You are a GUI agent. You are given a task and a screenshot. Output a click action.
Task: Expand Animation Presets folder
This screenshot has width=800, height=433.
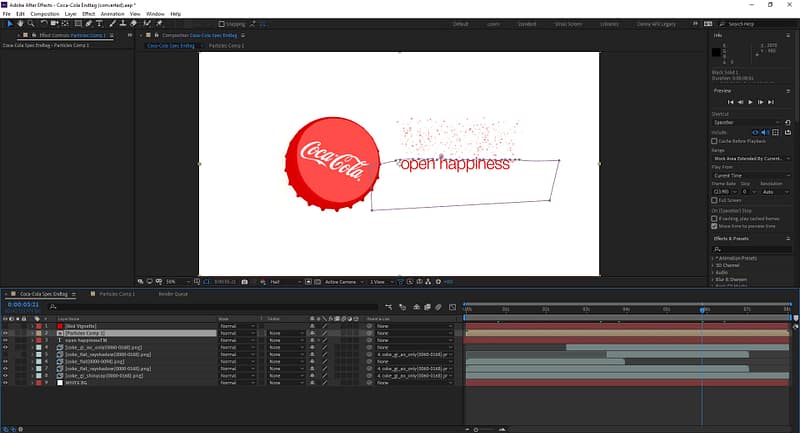coord(713,258)
